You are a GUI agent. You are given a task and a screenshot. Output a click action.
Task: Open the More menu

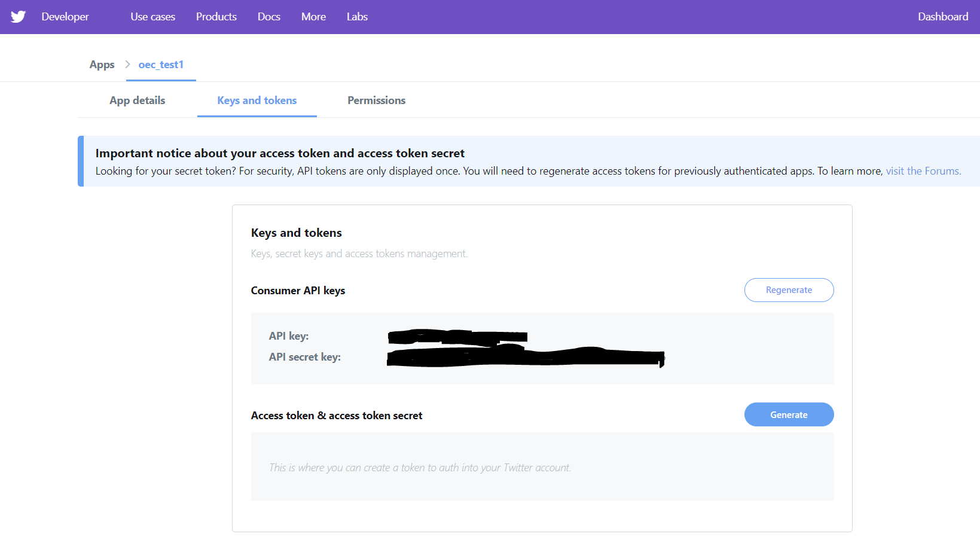pyautogui.click(x=313, y=17)
